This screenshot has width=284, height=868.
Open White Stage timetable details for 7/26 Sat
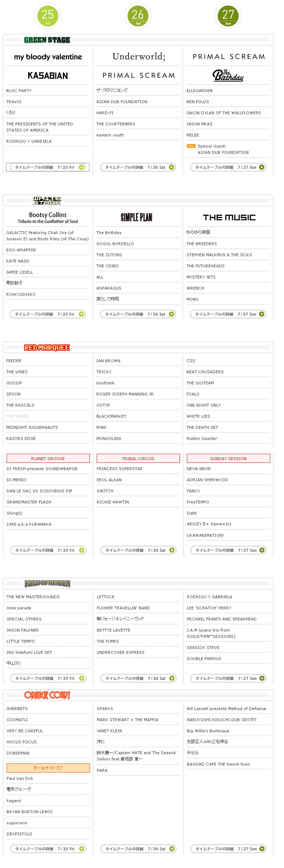pyautogui.click(x=138, y=314)
